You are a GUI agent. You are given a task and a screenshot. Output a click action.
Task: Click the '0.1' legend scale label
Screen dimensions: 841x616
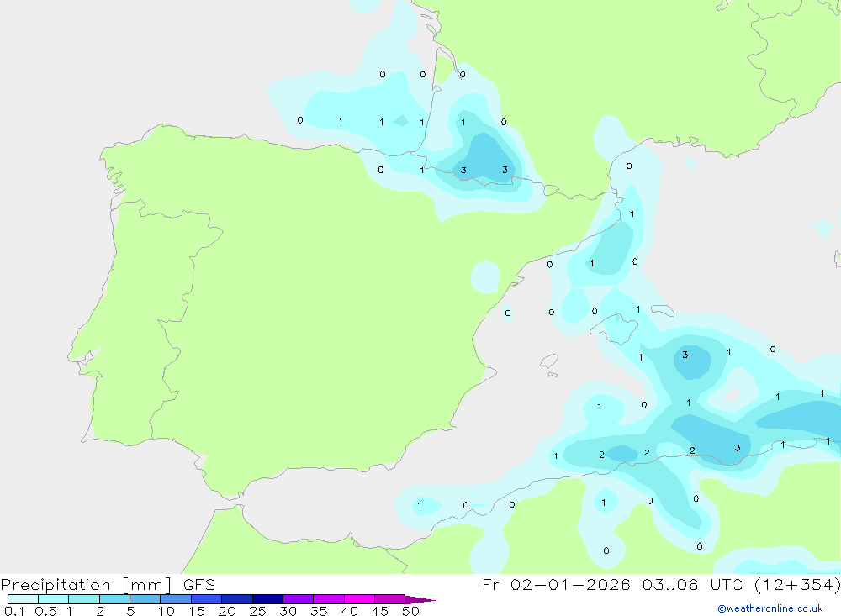[x=14, y=611]
